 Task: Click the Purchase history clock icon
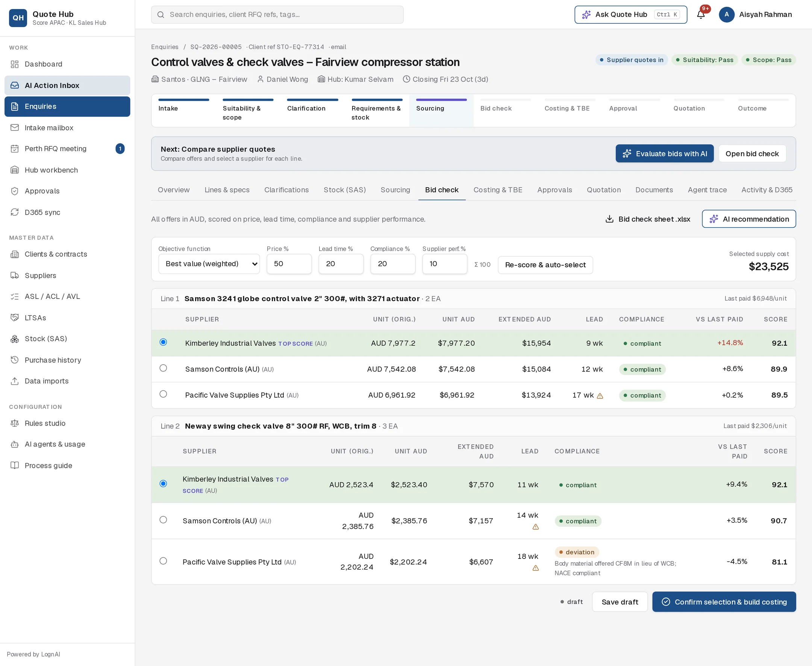(15, 360)
